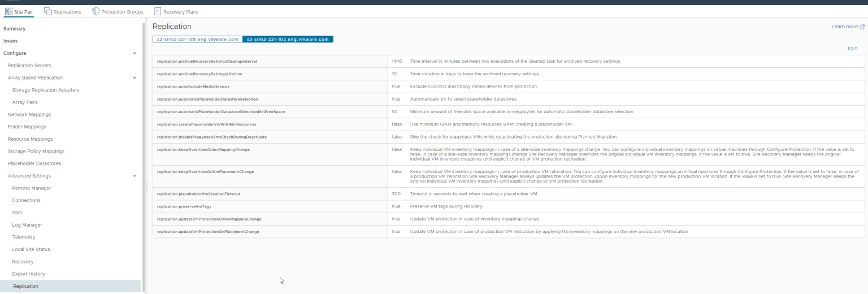The image size is (868, 294).
Task: Collapse the Configure section chevron
Action: (134, 53)
